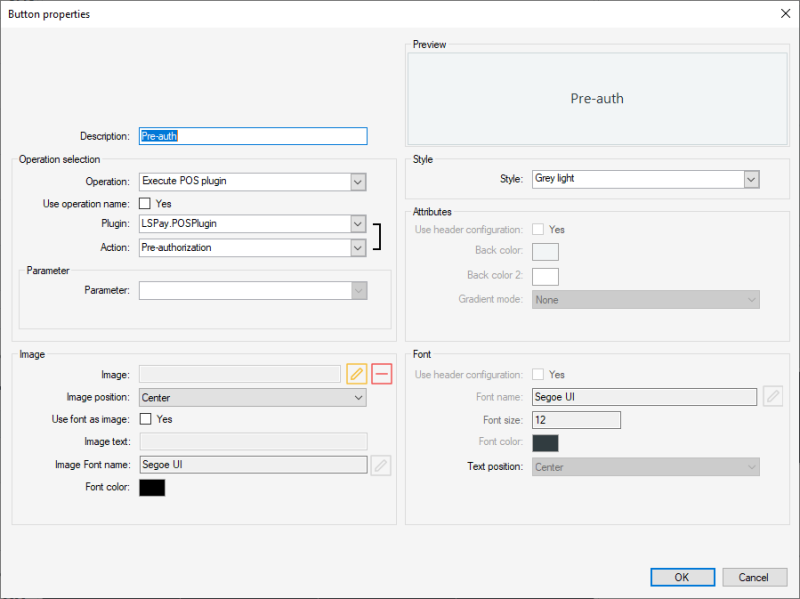800x599 pixels.
Task: Click the dark Font color swatch in Font
Action: [545, 443]
